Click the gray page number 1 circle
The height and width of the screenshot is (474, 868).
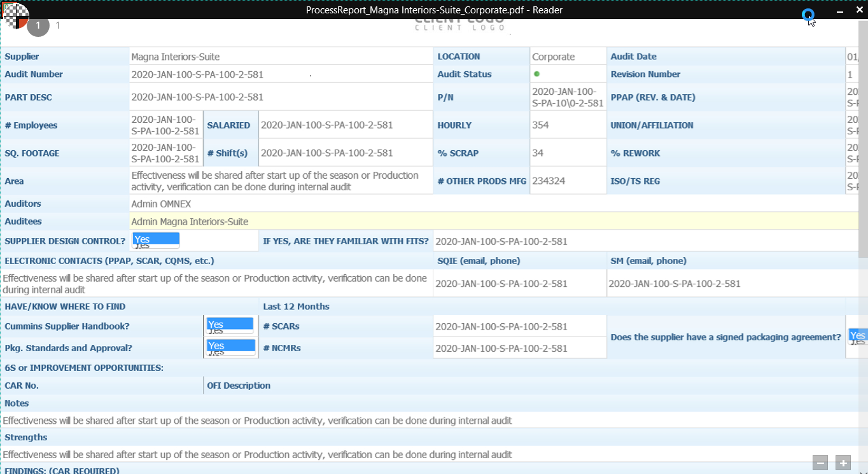[38, 25]
